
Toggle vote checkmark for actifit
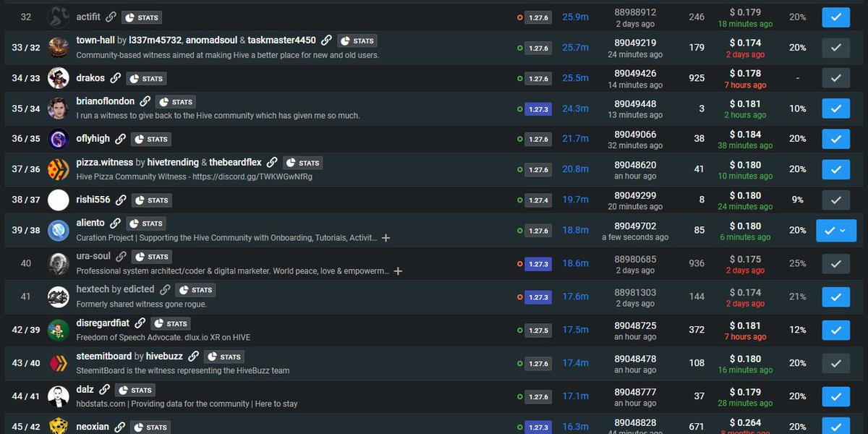[x=835, y=17]
